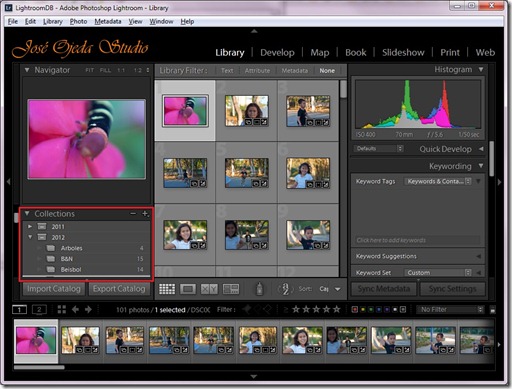Open the Photo menu
This screenshot has width=512, height=389.
tap(78, 22)
